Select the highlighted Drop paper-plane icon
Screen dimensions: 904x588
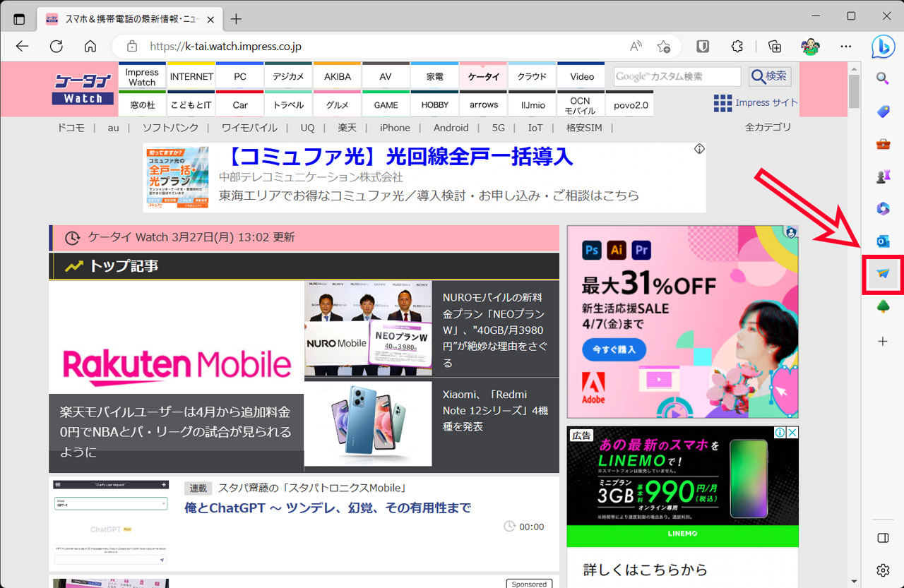pyautogui.click(x=881, y=275)
